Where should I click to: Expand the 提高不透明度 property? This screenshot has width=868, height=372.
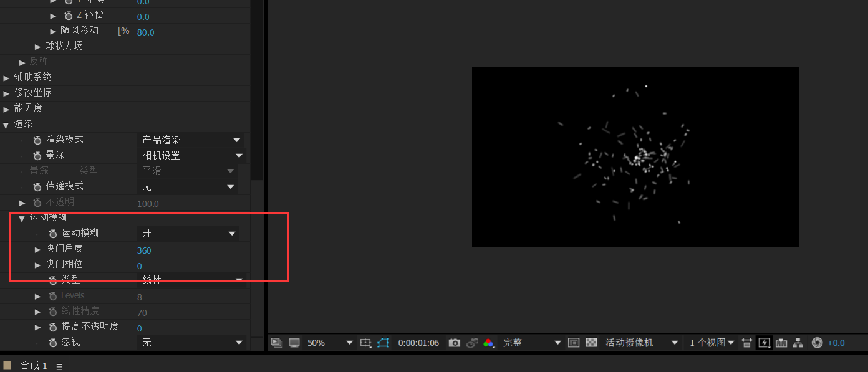click(38, 327)
